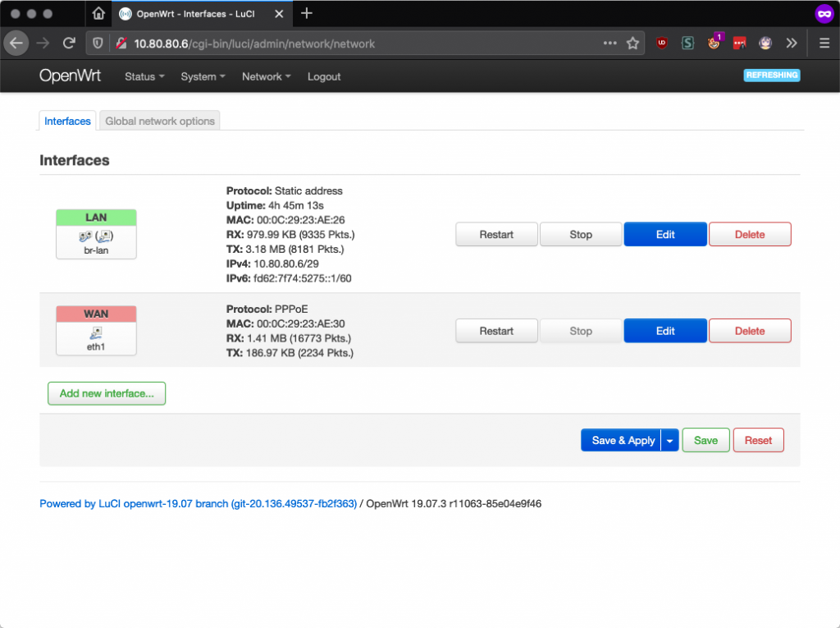
Task: Click the URL address bar field
Action: tap(364, 44)
